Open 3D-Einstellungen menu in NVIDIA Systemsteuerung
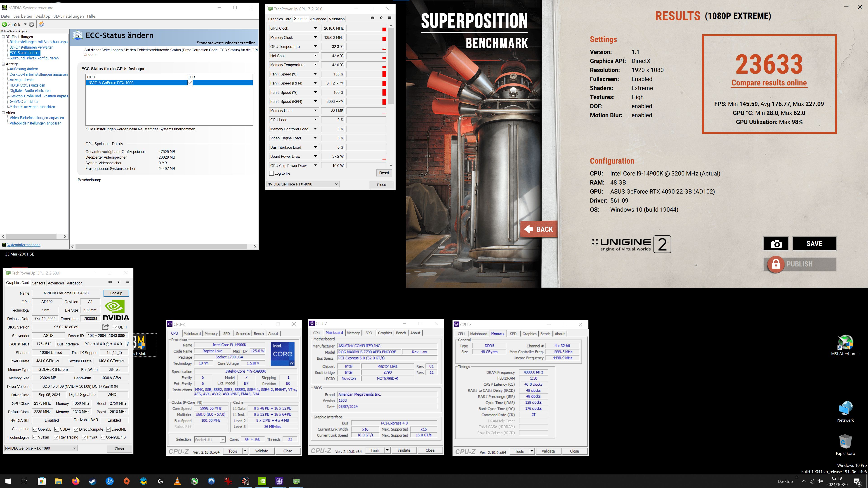 tap(69, 16)
